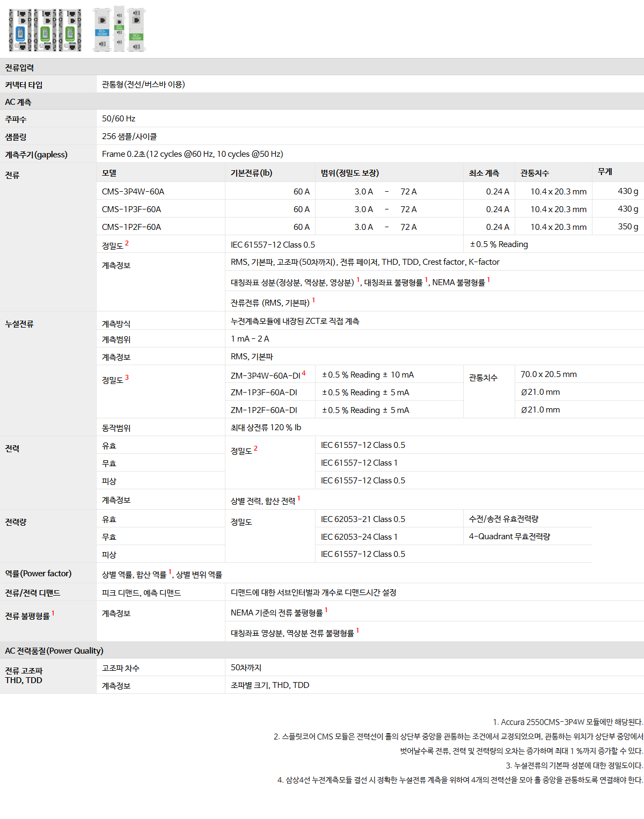Click the 역률(Power factor) row label
This screenshot has width=644, height=819.
pyautogui.click(x=38, y=574)
